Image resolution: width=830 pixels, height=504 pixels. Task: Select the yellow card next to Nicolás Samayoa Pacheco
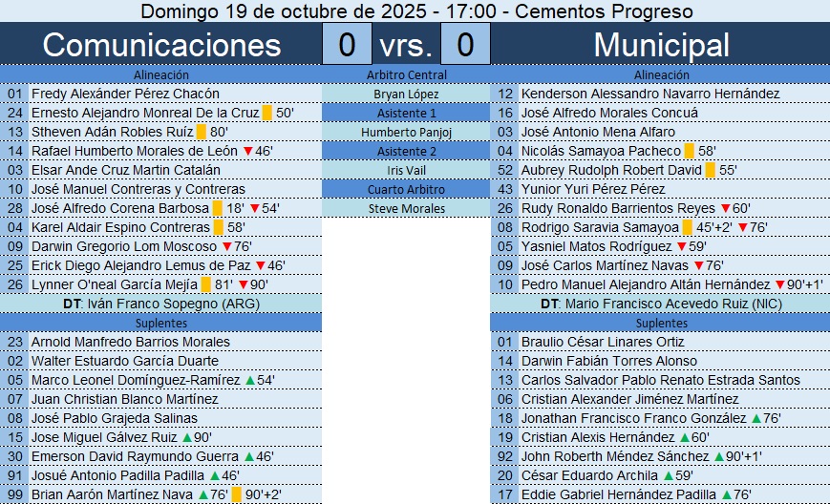tap(690, 151)
